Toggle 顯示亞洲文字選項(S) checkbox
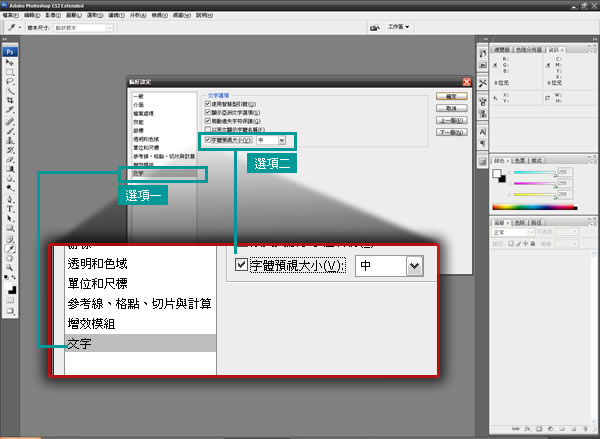Image resolution: width=600 pixels, height=439 pixels. tap(208, 113)
